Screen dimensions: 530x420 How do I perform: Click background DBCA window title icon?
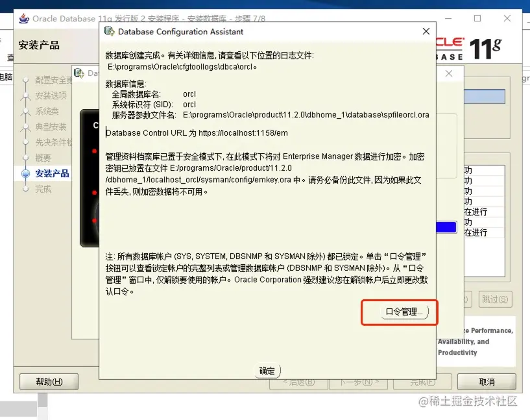coord(78,73)
